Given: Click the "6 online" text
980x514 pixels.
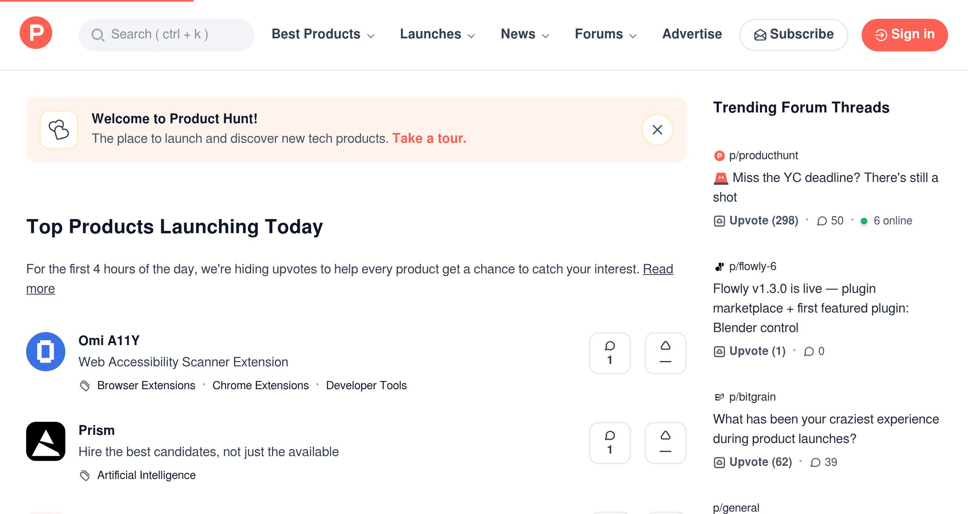Looking at the screenshot, I should [893, 221].
